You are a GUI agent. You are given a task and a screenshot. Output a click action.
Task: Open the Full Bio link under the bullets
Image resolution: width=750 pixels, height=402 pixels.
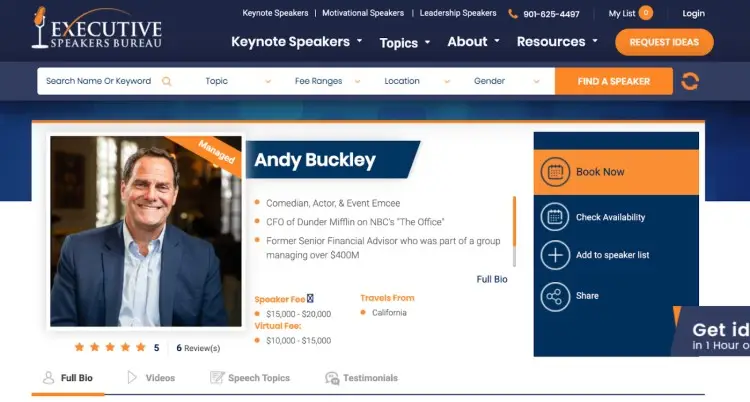click(x=492, y=279)
